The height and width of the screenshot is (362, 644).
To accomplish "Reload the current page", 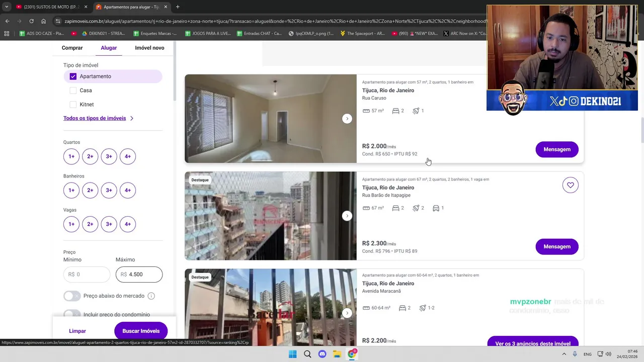I will coord(31,21).
